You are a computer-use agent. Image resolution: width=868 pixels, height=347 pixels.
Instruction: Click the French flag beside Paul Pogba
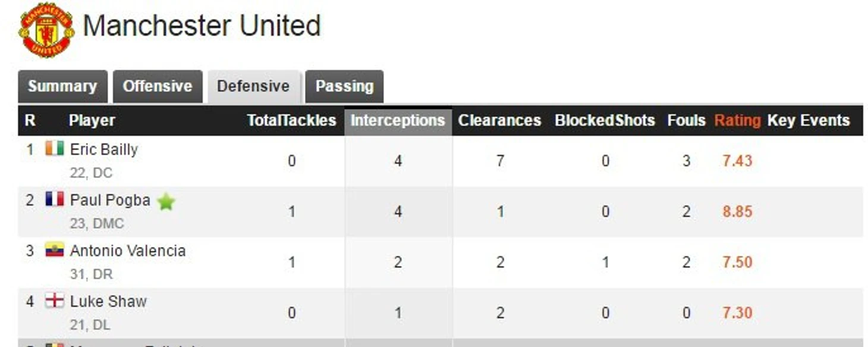coord(54,199)
